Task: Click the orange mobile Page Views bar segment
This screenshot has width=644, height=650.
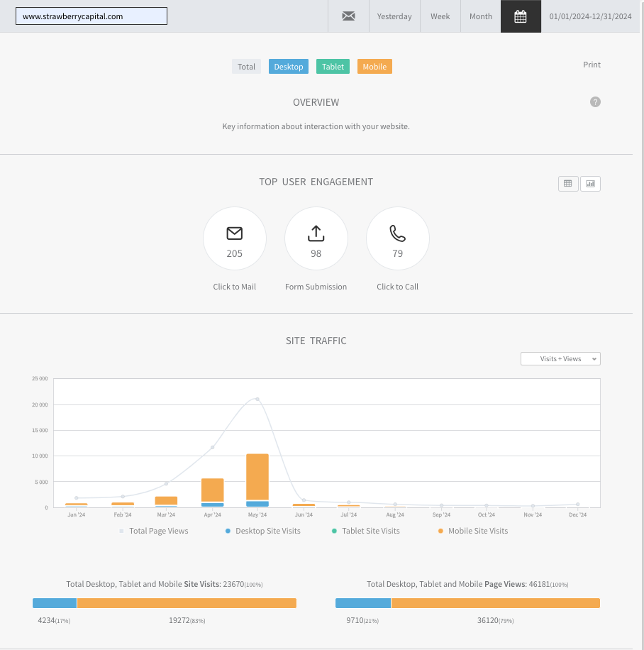Action: point(496,603)
